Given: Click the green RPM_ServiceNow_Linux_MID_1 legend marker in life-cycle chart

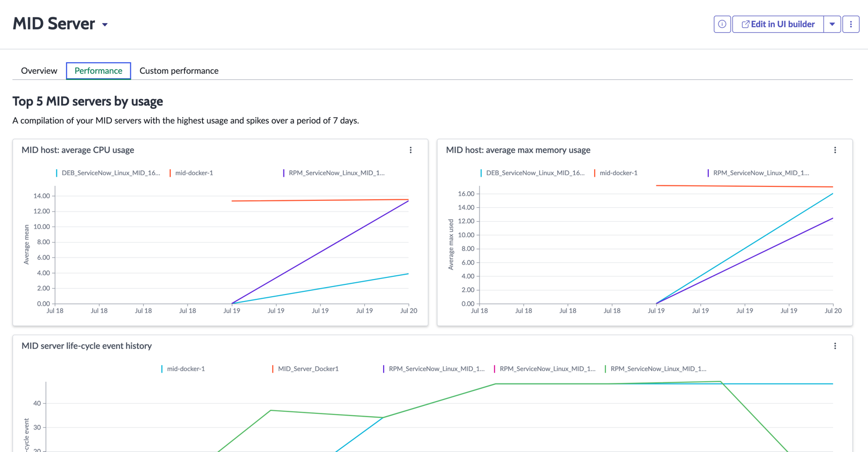Looking at the screenshot, I should (605, 369).
